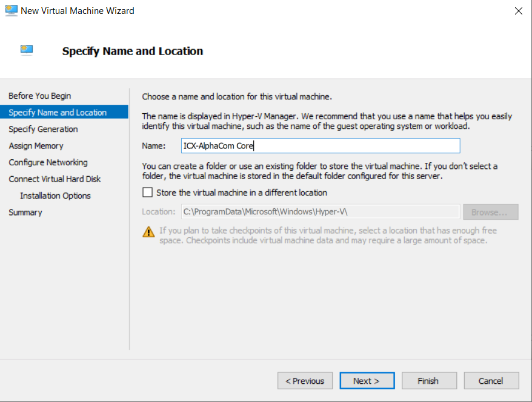Click the Location path text field
The width and height of the screenshot is (532, 402).
point(320,213)
